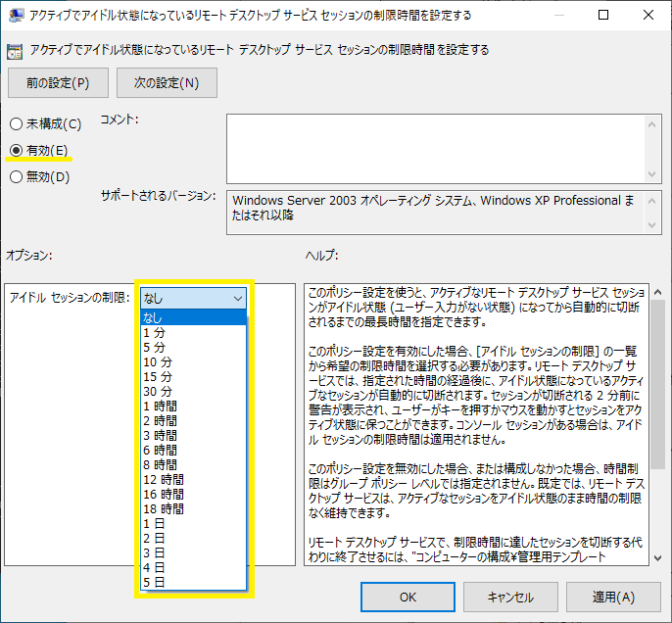The width and height of the screenshot is (672, 623).
Task: Select 3 日 in the dropdown list
Action: (193, 552)
